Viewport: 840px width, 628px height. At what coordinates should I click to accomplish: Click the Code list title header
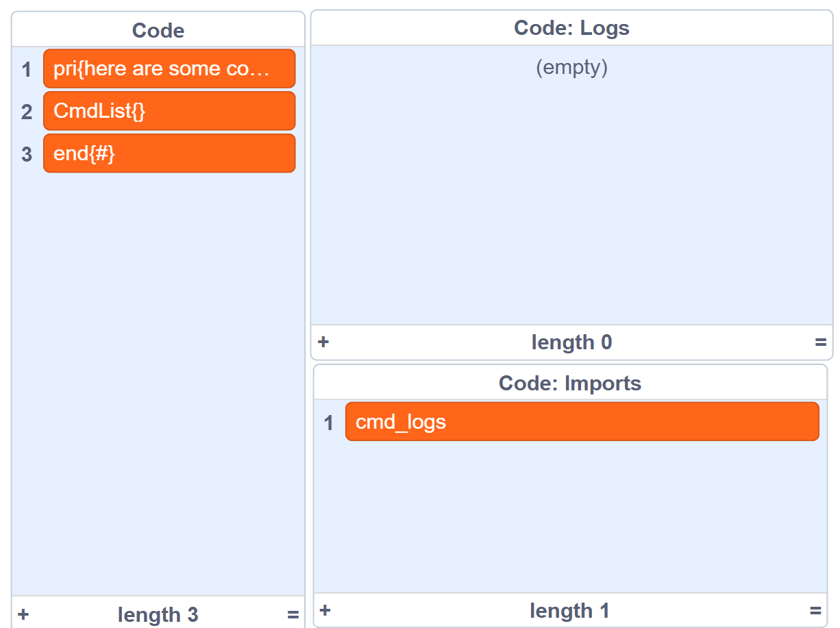(158, 31)
